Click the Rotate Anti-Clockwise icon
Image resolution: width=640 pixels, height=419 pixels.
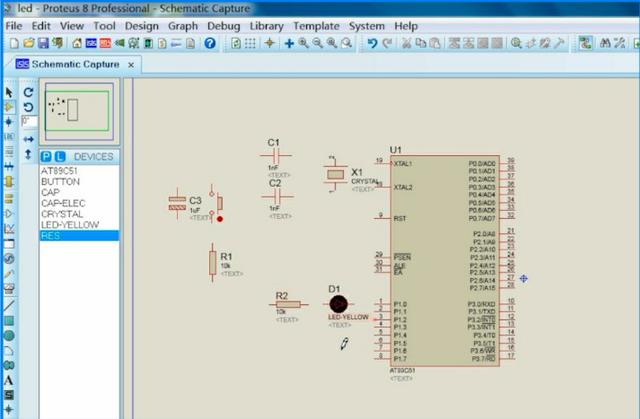coord(28,107)
